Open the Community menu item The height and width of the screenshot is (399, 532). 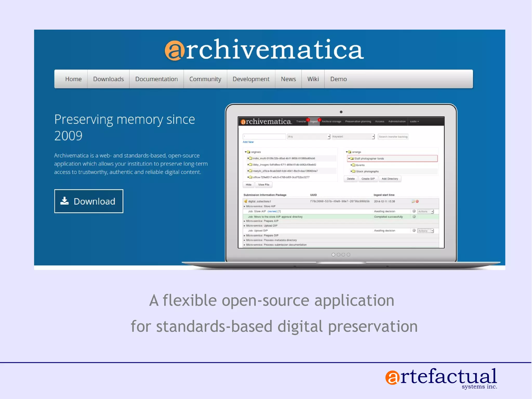point(205,79)
